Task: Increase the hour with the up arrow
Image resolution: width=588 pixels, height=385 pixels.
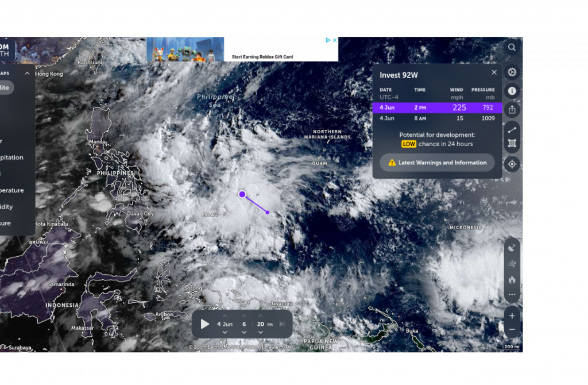Action: (x=244, y=315)
